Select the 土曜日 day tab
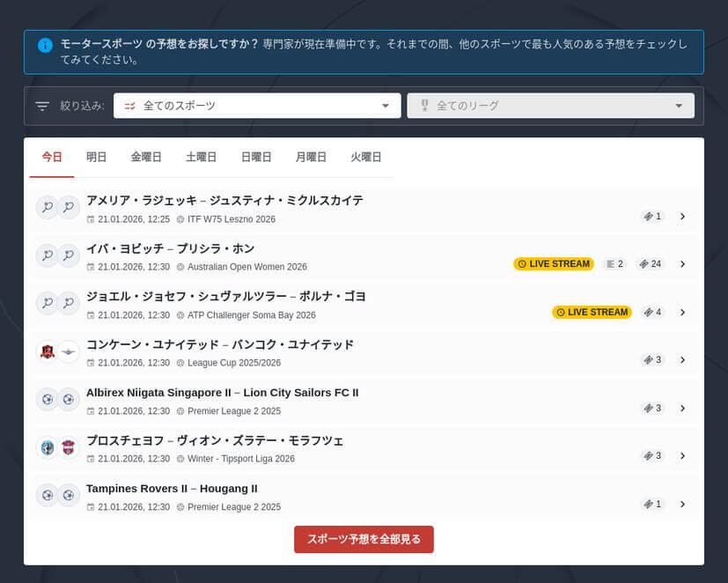728x583 pixels. (202, 157)
